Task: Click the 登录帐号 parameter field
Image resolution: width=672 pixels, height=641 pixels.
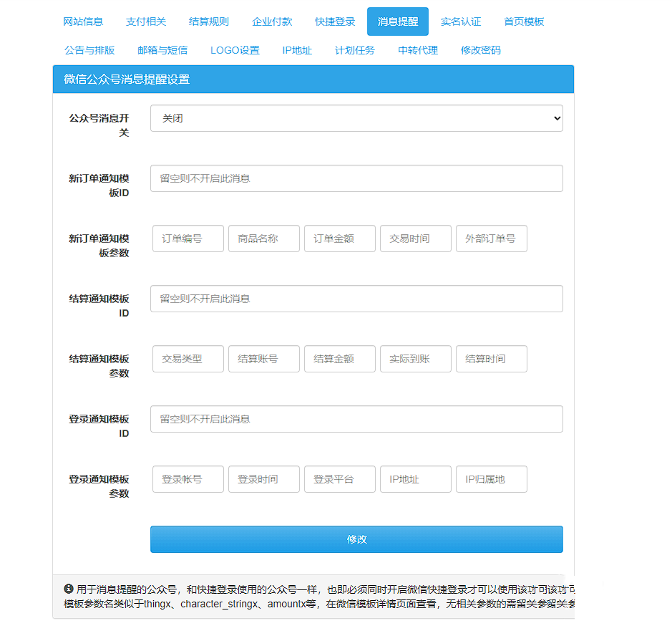Action: (188, 479)
